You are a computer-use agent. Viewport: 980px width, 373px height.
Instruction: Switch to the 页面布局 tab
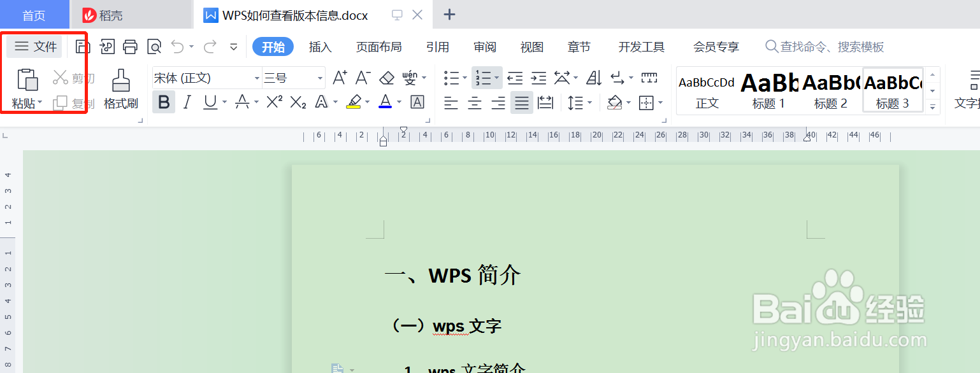coord(378,46)
